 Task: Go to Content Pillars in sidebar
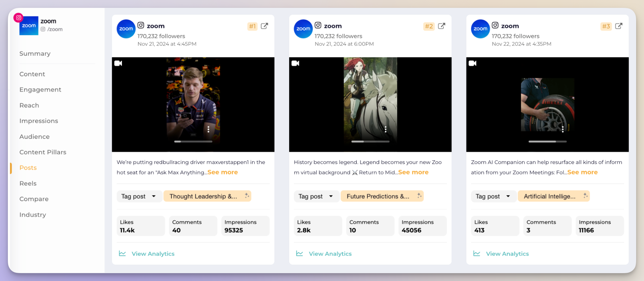point(43,152)
